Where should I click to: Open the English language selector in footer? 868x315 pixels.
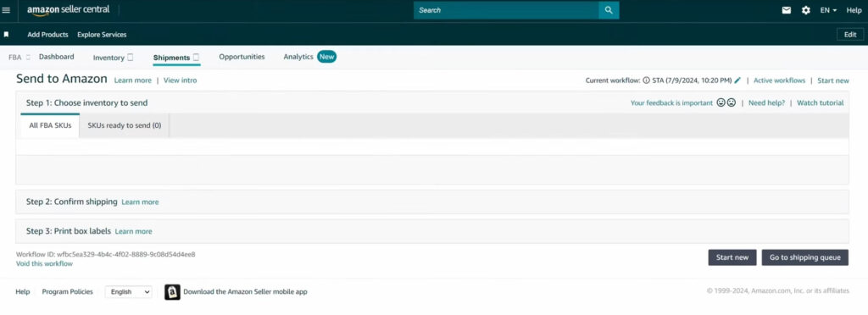coord(129,292)
